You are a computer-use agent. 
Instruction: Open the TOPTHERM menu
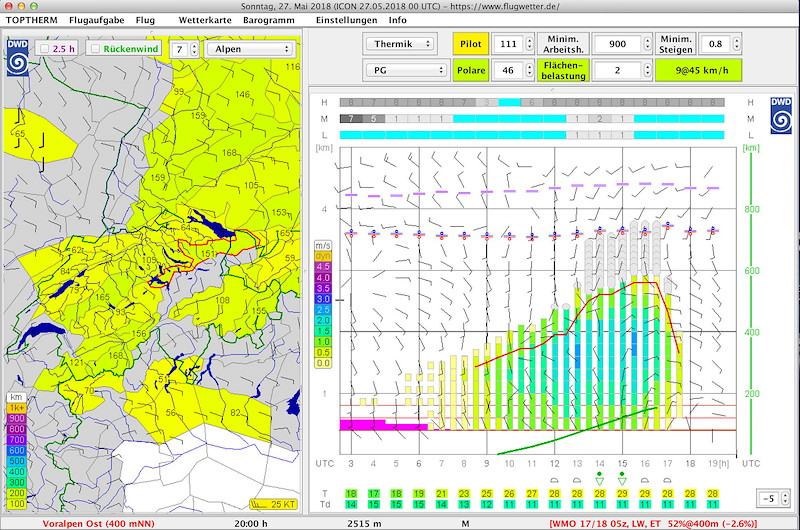click(31, 20)
